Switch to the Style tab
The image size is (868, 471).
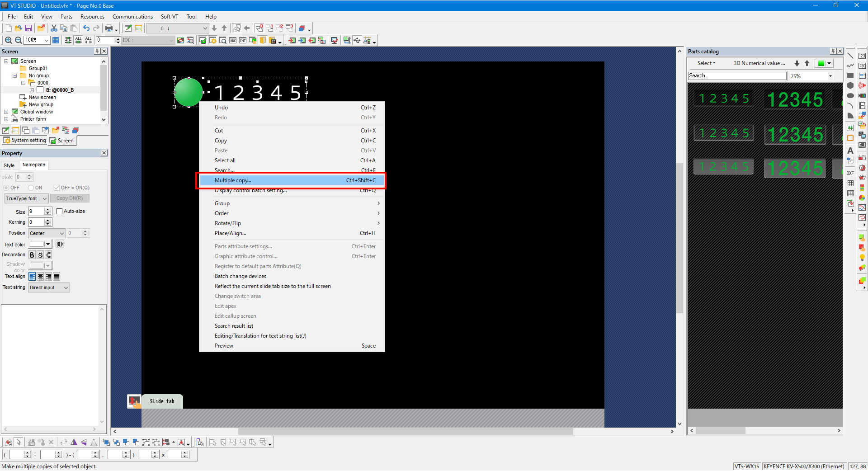9,165
